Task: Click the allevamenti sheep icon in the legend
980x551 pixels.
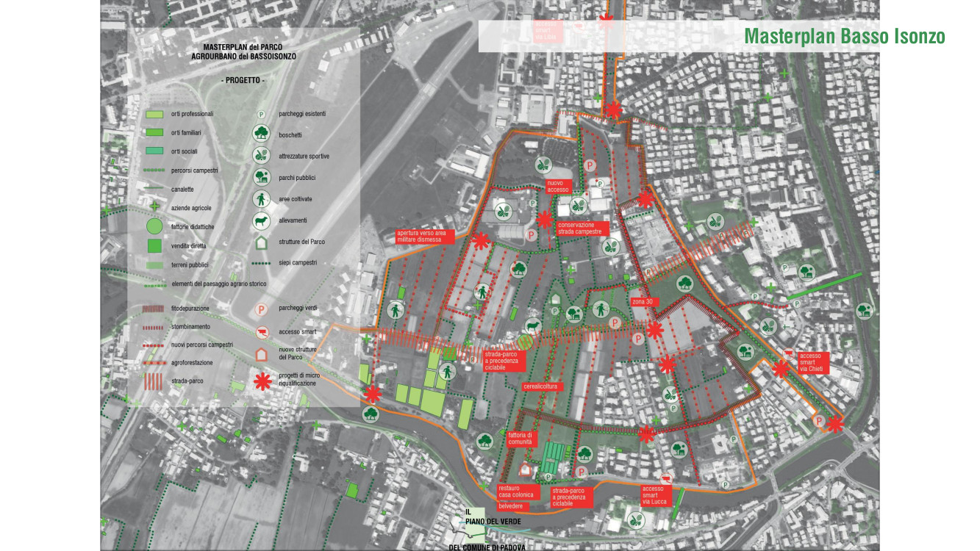Action: [260, 220]
